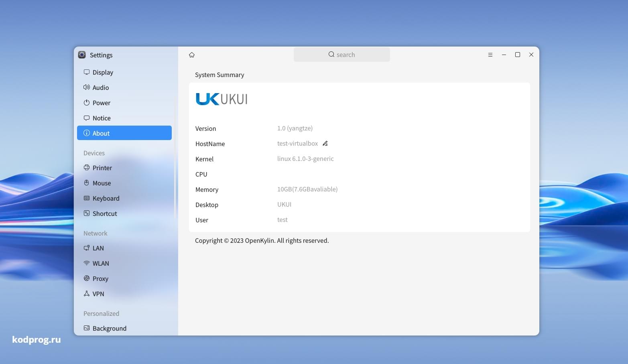628x364 pixels.
Task: Maximize the Settings window
Action: pos(517,55)
